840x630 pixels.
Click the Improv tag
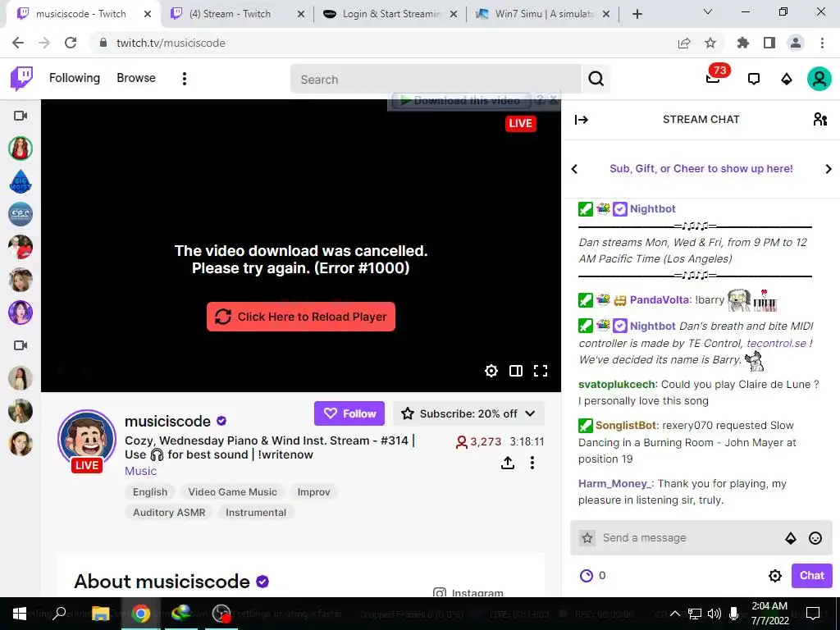pos(313,492)
